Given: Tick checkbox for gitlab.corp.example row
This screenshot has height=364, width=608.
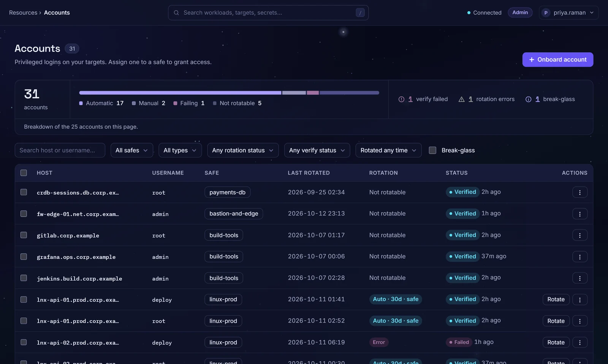Looking at the screenshot, I should (x=24, y=235).
